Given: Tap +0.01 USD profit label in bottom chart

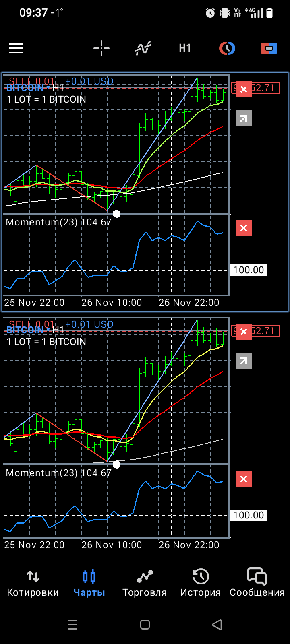Looking at the screenshot, I should click(x=89, y=324).
